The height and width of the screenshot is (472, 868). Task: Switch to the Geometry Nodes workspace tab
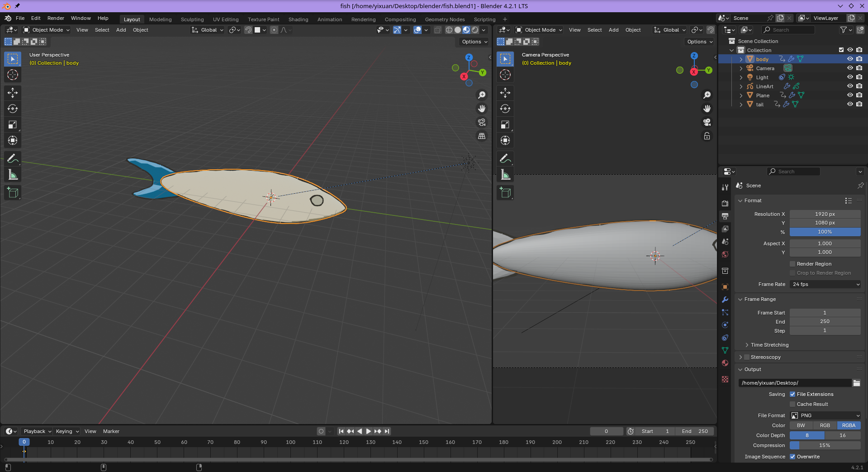[445, 19]
